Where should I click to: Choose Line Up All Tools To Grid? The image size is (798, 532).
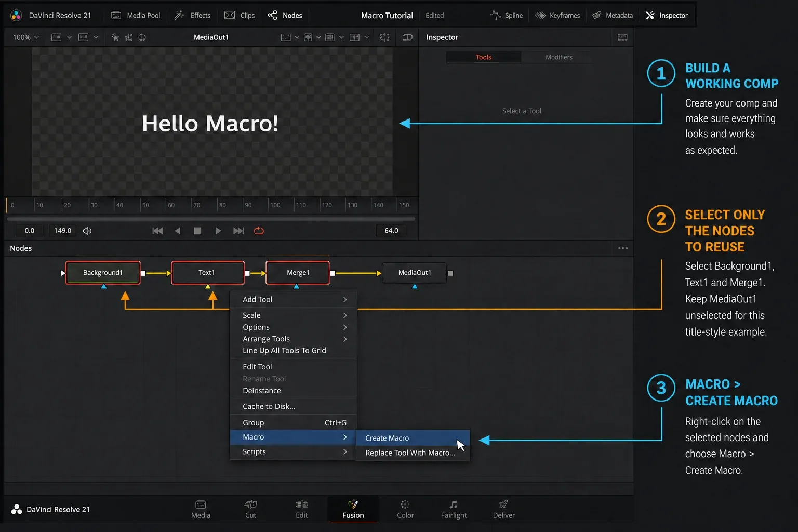[x=294, y=351]
